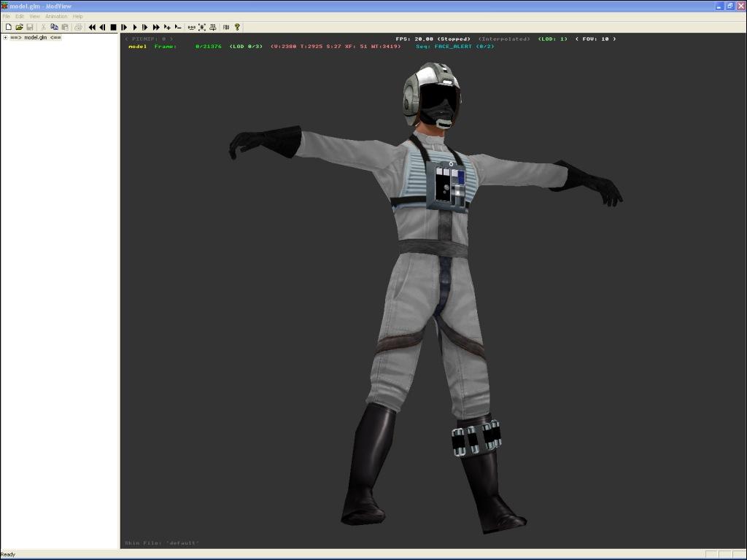Fast forward the animation to the end
This screenshot has width=747, height=560.
(156, 27)
